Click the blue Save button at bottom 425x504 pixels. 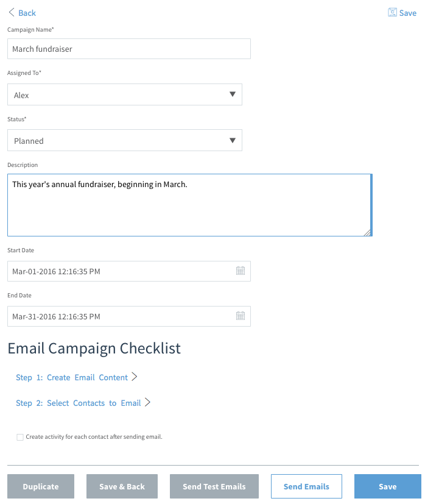coord(388,486)
